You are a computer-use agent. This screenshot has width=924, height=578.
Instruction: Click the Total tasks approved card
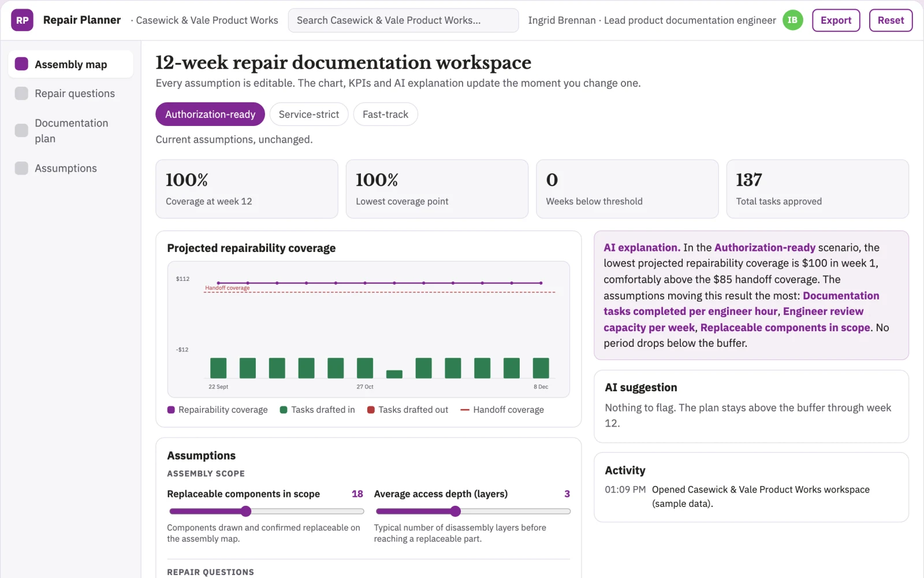tap(817, 189)
